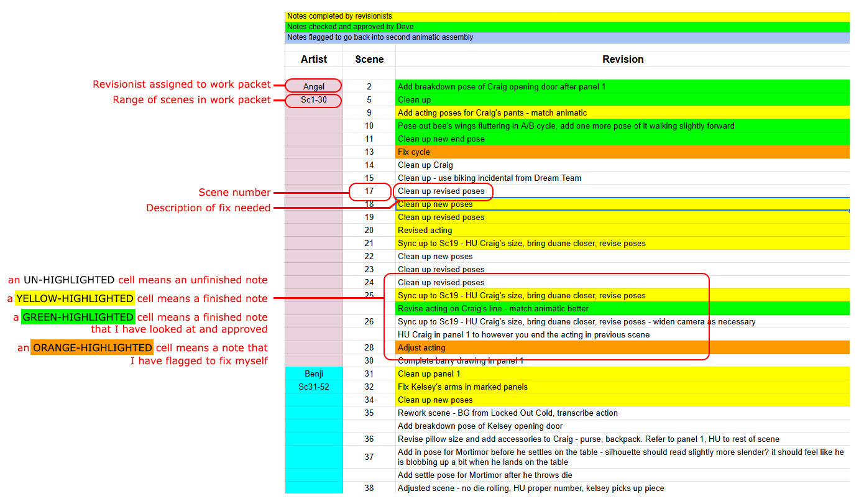The image size is (864, 504).
Task: Select the Sc1-30 scene range cell
Action: click(314, 99)
